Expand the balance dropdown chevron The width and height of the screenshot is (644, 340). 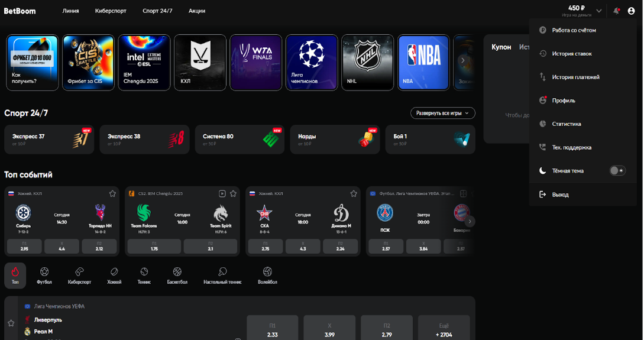[599, 11]
